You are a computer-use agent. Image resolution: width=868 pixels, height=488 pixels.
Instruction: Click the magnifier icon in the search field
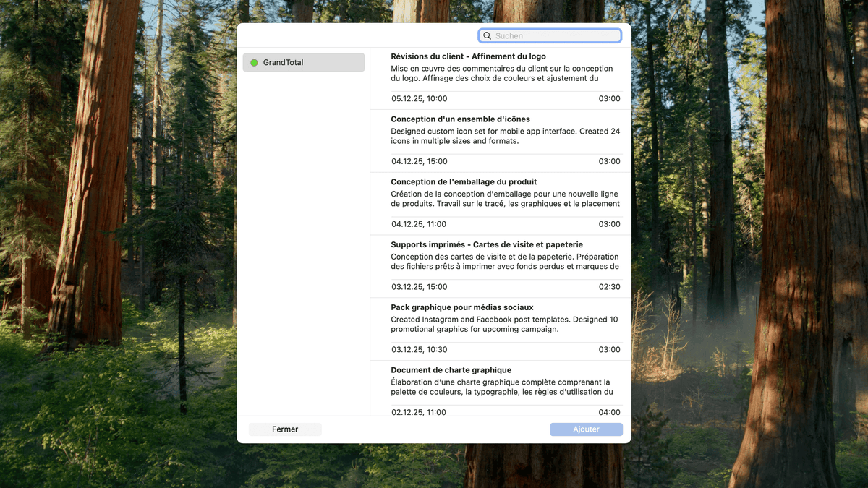487,35
